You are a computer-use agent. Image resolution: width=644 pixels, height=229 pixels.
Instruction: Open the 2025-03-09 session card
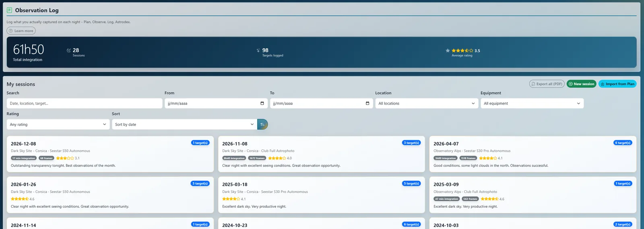533,195
